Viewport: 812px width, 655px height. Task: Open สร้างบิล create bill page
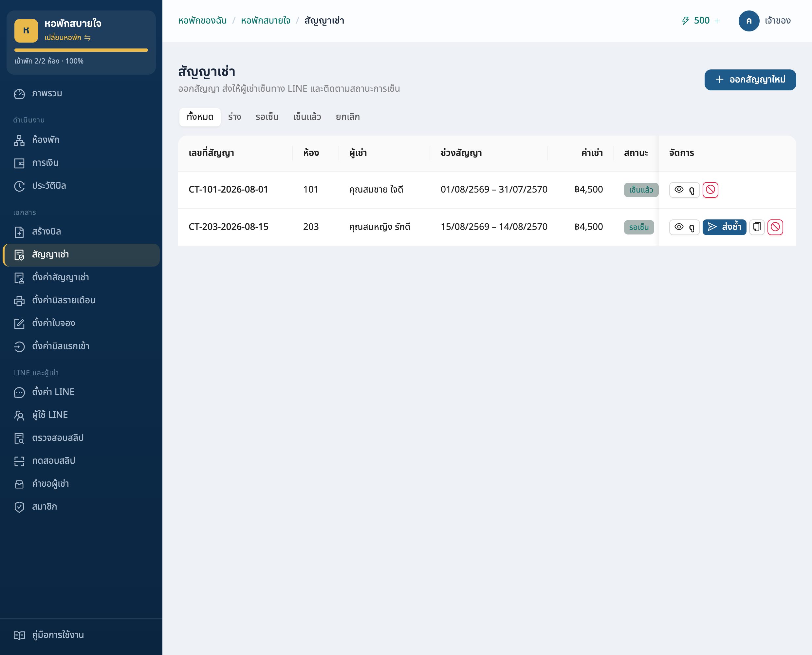tap(81, 232)
